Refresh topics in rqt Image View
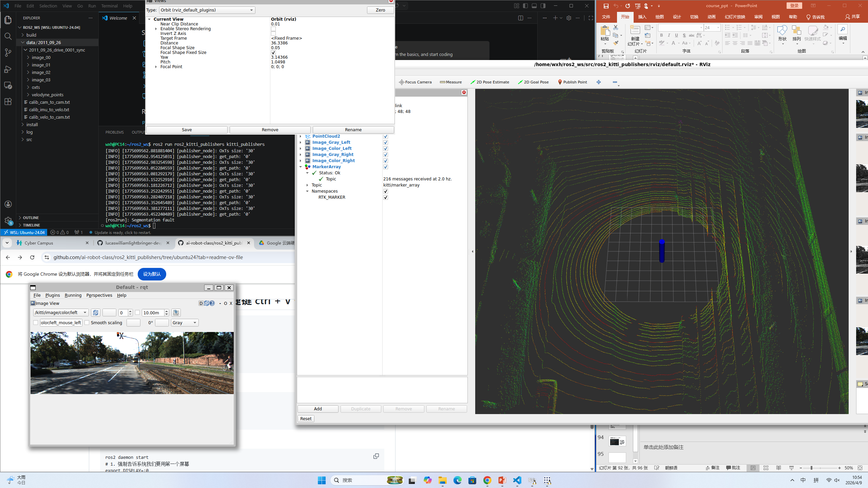The image size is (868, 488). coord(95,313)
